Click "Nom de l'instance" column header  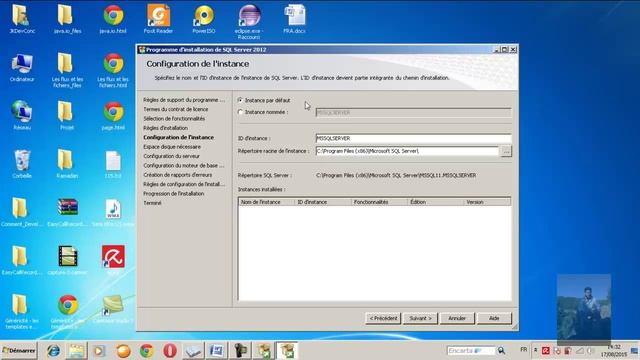click(266, 202)
